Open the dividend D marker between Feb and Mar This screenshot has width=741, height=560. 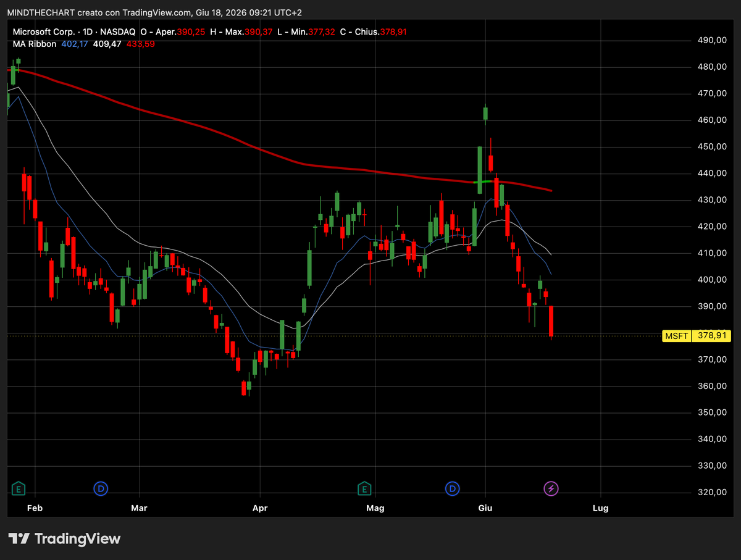(101, 489)
